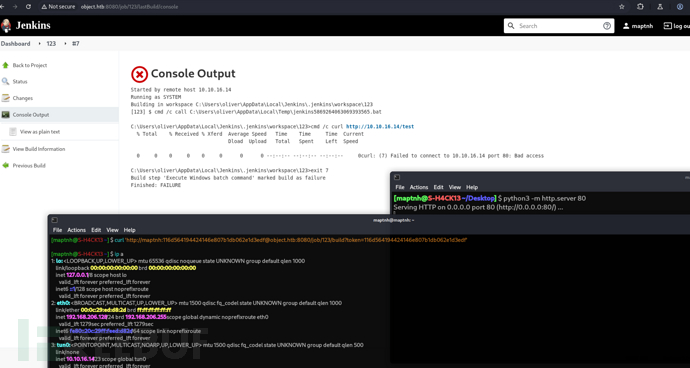Click the python3 -m http.server 80 command
The width and height of the screenshot is (690, 368).
pos(545,198)
